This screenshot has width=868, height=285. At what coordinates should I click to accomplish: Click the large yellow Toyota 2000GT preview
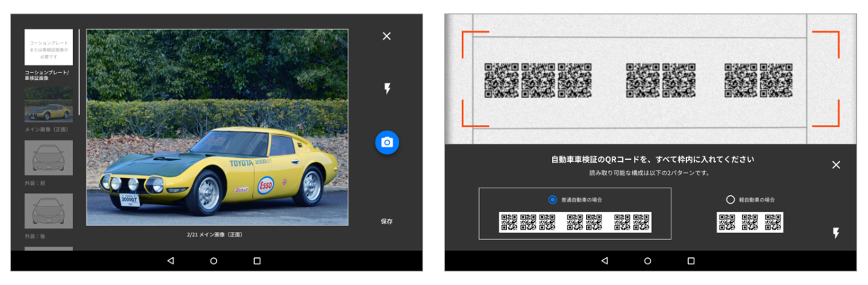point(217,127)
